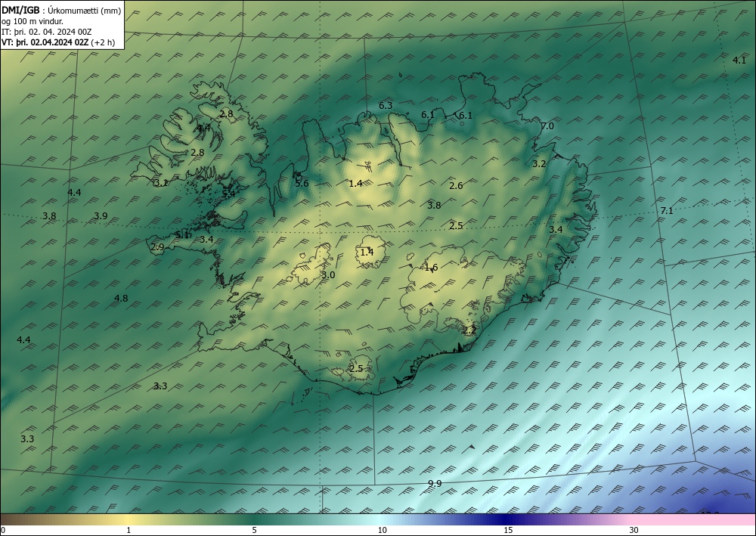This screenshot has height=536, width=756.
Task: Select the 'VT: þri. 02.04.2024 02Z (+2 h)' line
Action: pos(58,42)
